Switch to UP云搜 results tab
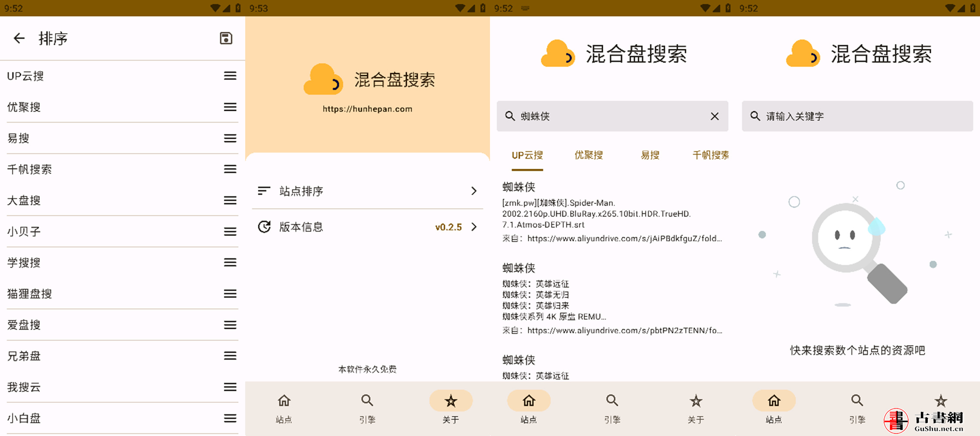 (x=527, y=155)
